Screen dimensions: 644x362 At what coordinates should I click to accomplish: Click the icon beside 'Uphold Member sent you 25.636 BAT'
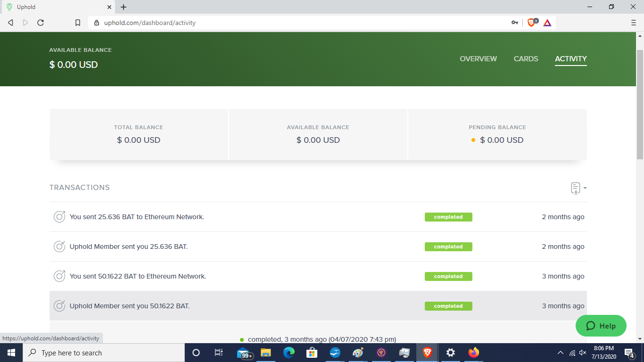click(x=59, y=247)
